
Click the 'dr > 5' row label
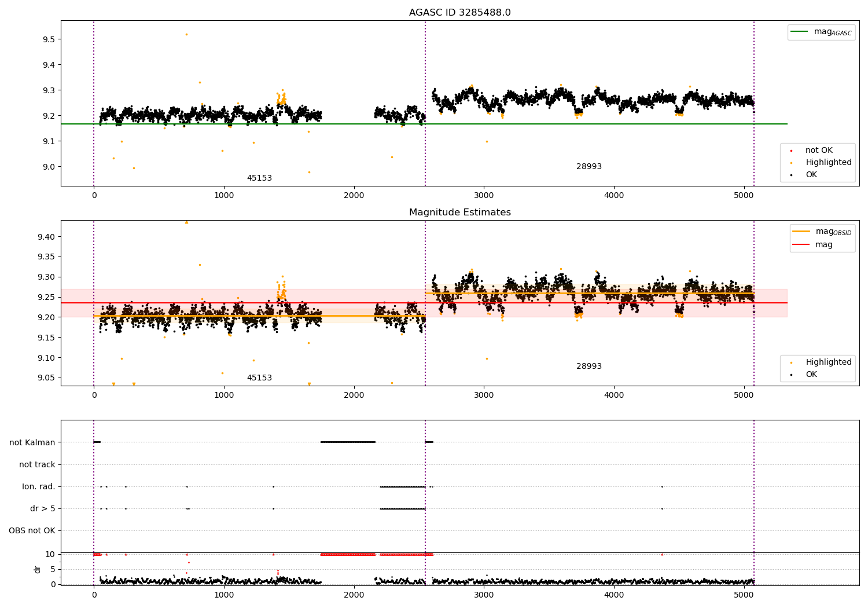coord(43,508)
